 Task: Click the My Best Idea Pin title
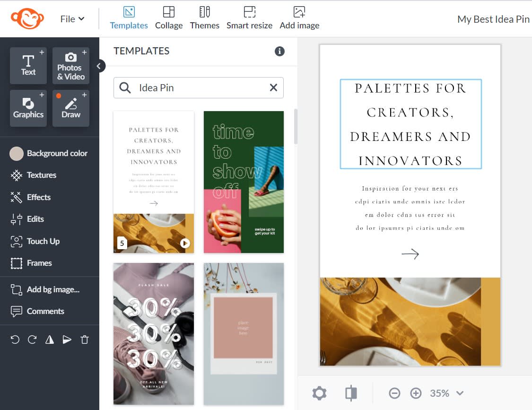[x=493, y=19]
